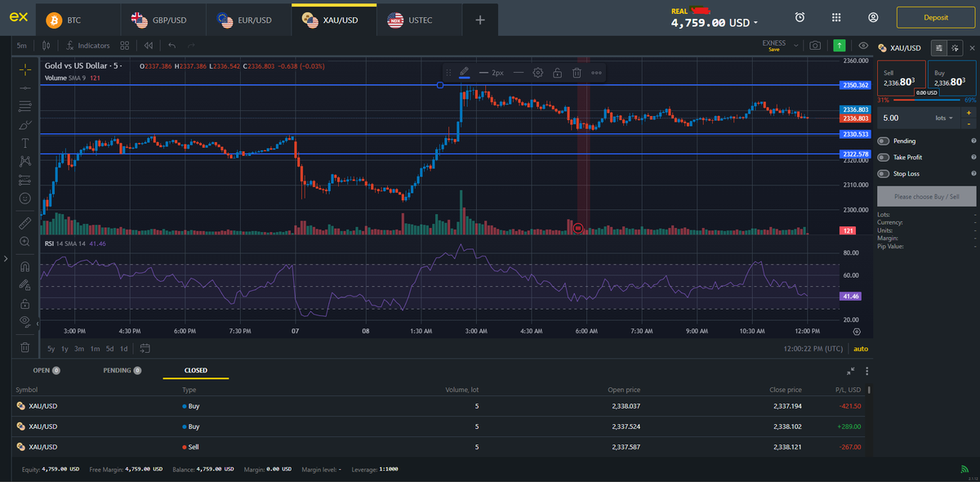Select the brush drawing tool
The height and width of the screenshot is (482, 980).
[x=25, y=125]
